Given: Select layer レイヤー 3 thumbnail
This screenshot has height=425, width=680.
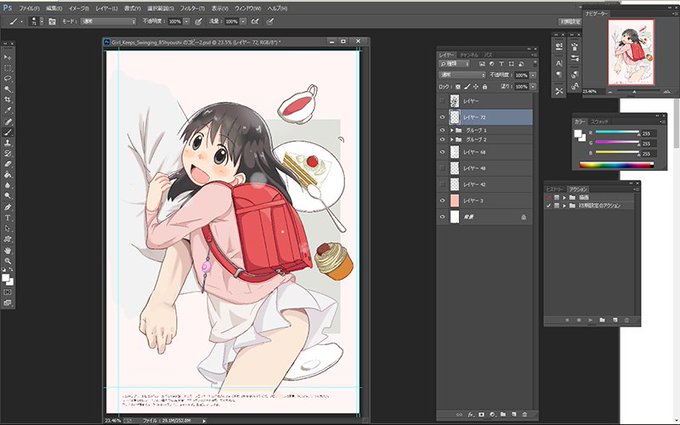Looking at the screenshot, I should click(x=454, y=201).
